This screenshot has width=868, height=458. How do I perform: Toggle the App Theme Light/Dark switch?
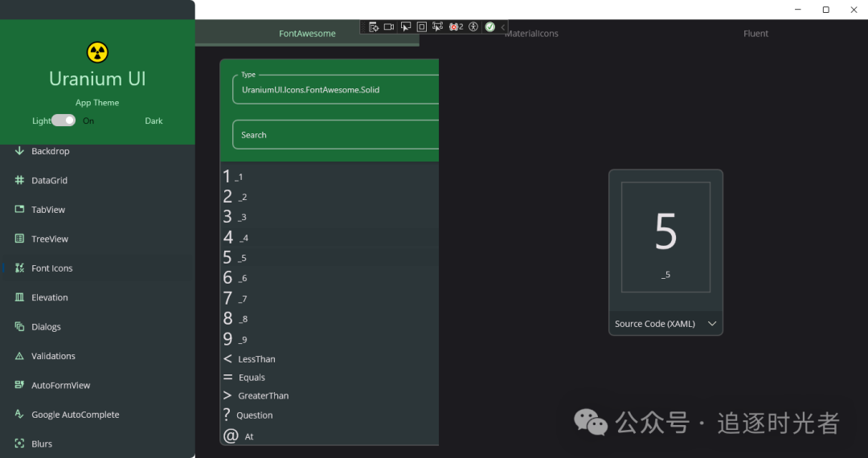click(63, 121)
